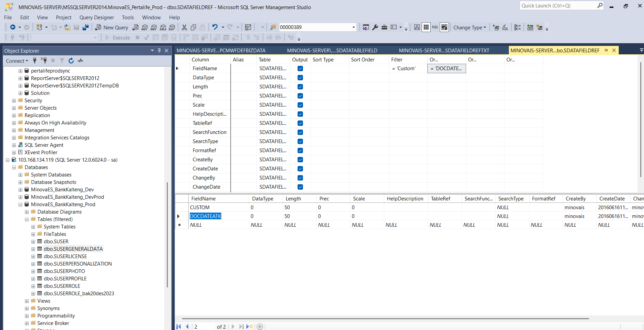Image resolution: width=644 pixels, height=330 pixels.
Task: Click the DAX query icon
Action: click(172, 27)
